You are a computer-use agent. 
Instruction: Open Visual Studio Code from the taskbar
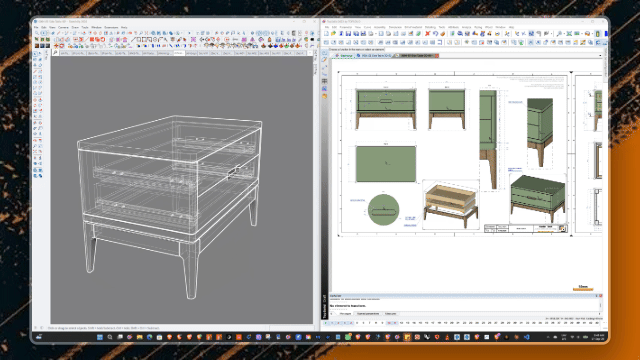pos(527,337)
